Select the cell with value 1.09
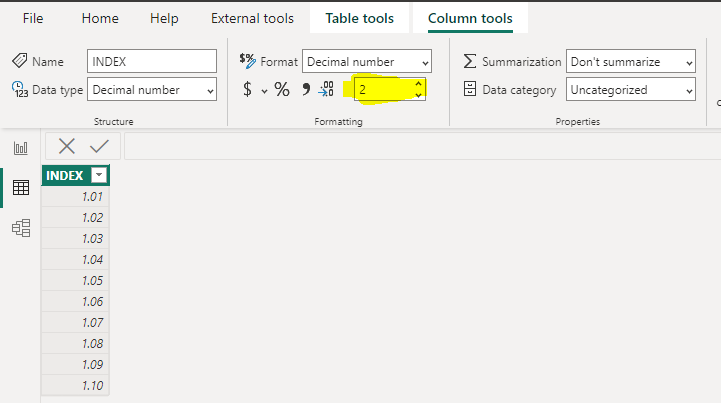 tap(75, 364)
